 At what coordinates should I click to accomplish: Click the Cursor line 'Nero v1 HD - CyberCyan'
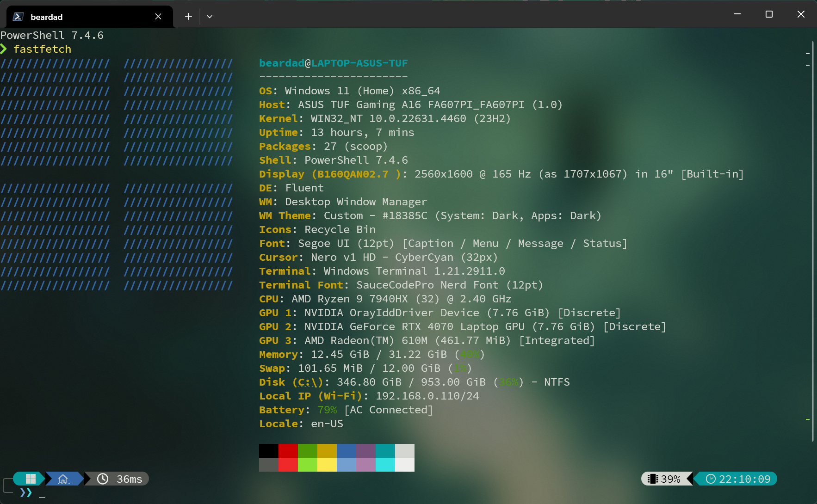pyautogui.click(x=378, y=257)
